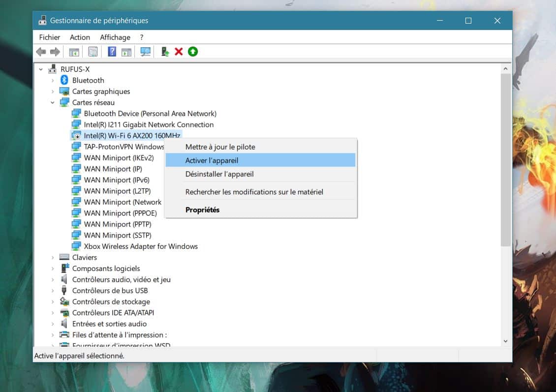Image resolution: width=556 pixels, height=392 pixels.
Task: Open the Action menu
Action: 80,37
